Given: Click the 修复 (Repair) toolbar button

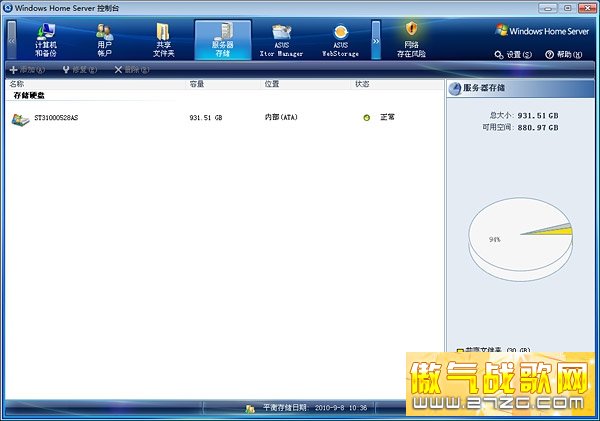Looking at the screenshot, I should click(x=80, y=70).
